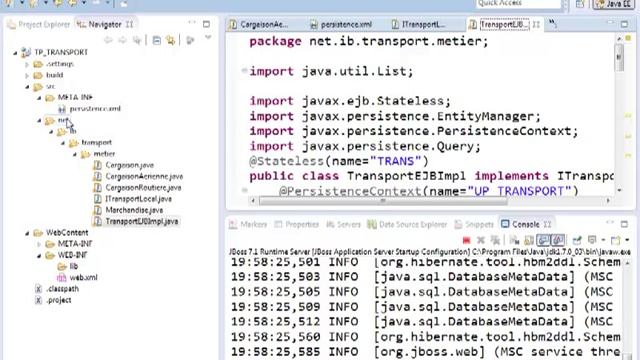Viewport: 640px width, 360px height.
Task: Toggle Show Console When Standard Out Changes
Action: click(x=543, y=240)
